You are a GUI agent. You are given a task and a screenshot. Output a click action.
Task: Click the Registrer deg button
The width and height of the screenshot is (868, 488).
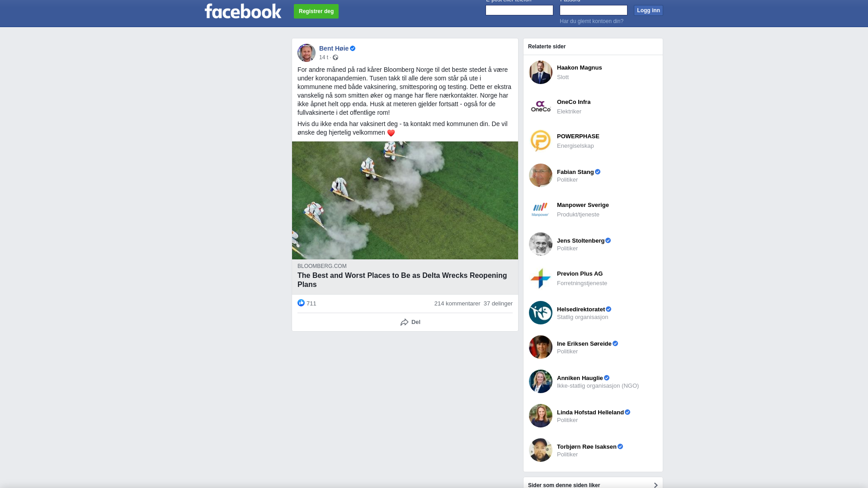click(316, 11)
